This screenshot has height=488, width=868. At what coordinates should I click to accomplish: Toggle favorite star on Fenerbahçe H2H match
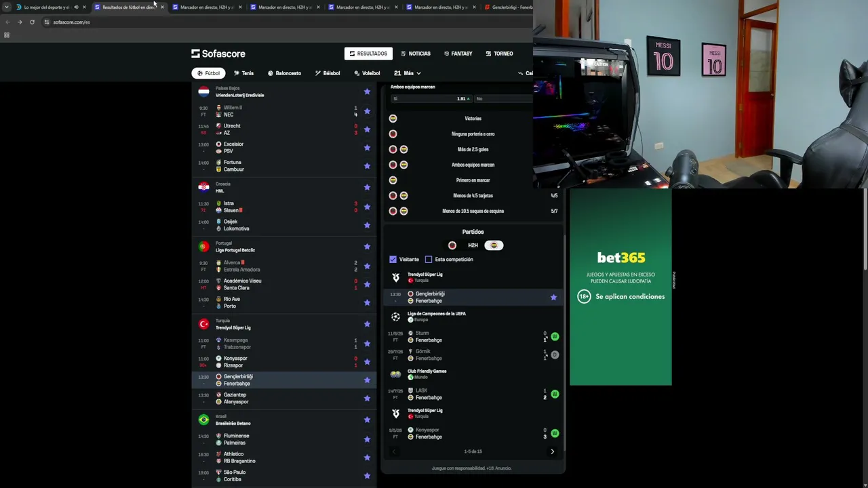click(553, 298)
